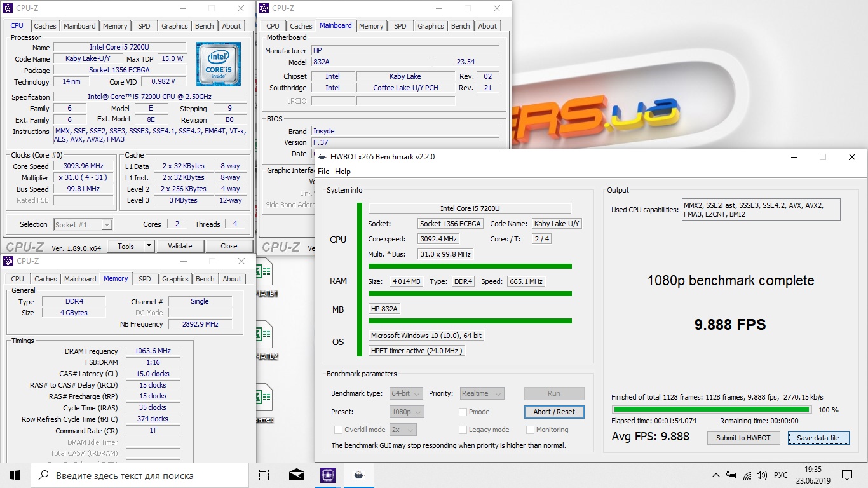Click the benchmark 100% progress bar

click(711, 410)
